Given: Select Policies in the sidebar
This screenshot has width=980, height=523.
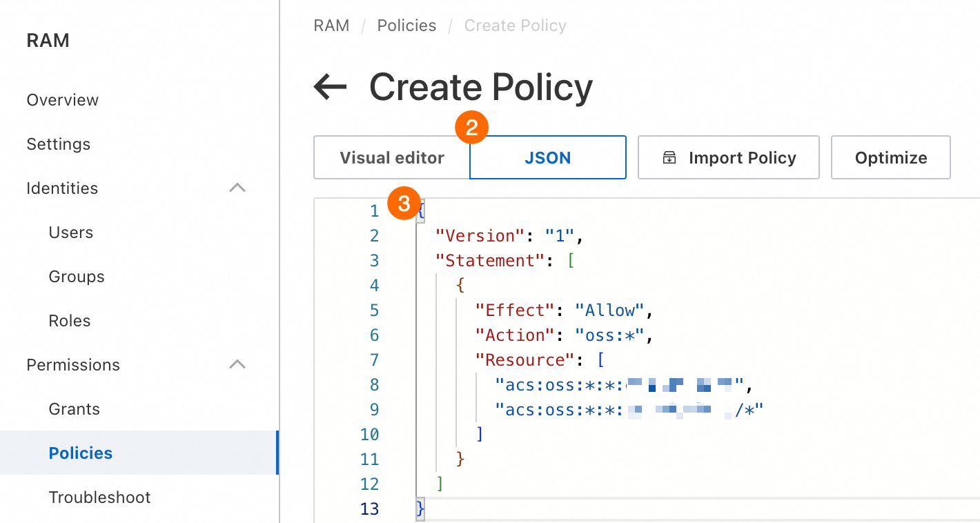Looking at the screenshot, I should [x=80, y=453].
